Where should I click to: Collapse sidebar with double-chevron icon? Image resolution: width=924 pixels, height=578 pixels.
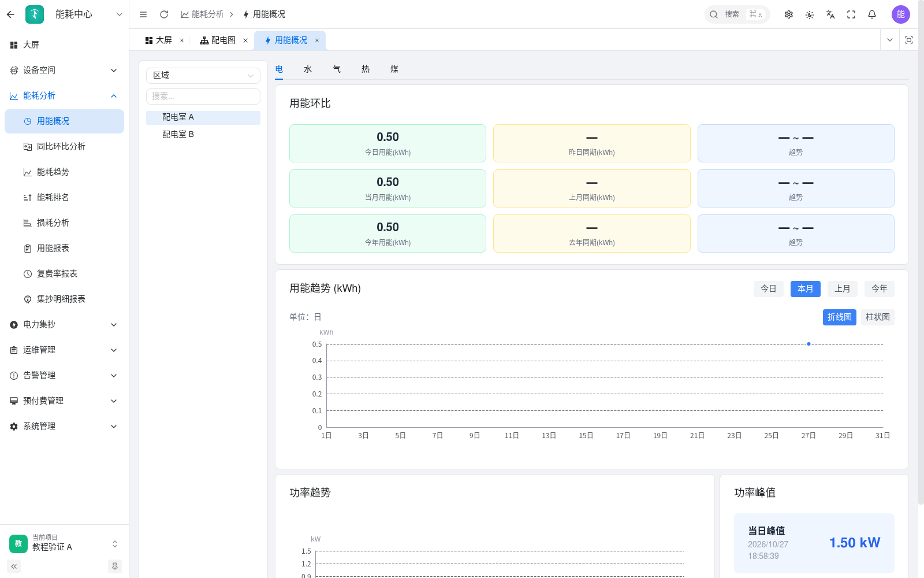(x=14, y=566)
